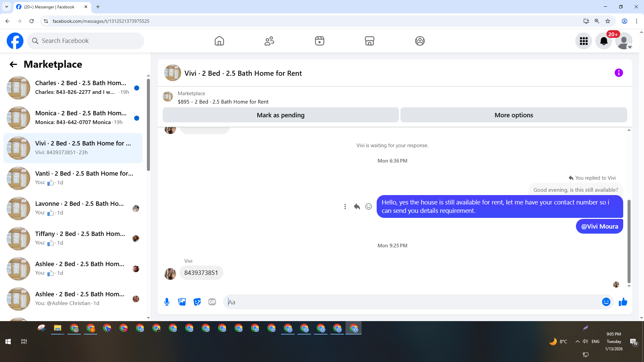Image resolution: width=644 pixels, height=362 pixels.
Task: Open the purple conversation information icon
Action: coord(619,73)
